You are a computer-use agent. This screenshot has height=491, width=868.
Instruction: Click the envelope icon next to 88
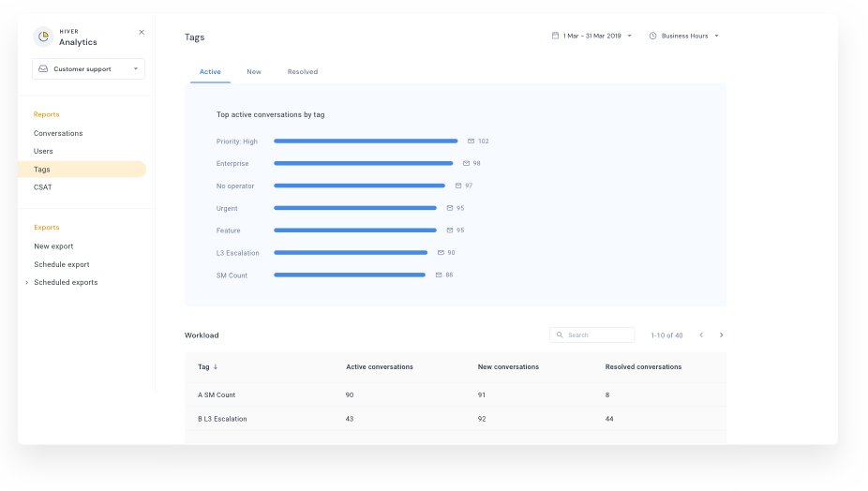click(x=439, y=275)
